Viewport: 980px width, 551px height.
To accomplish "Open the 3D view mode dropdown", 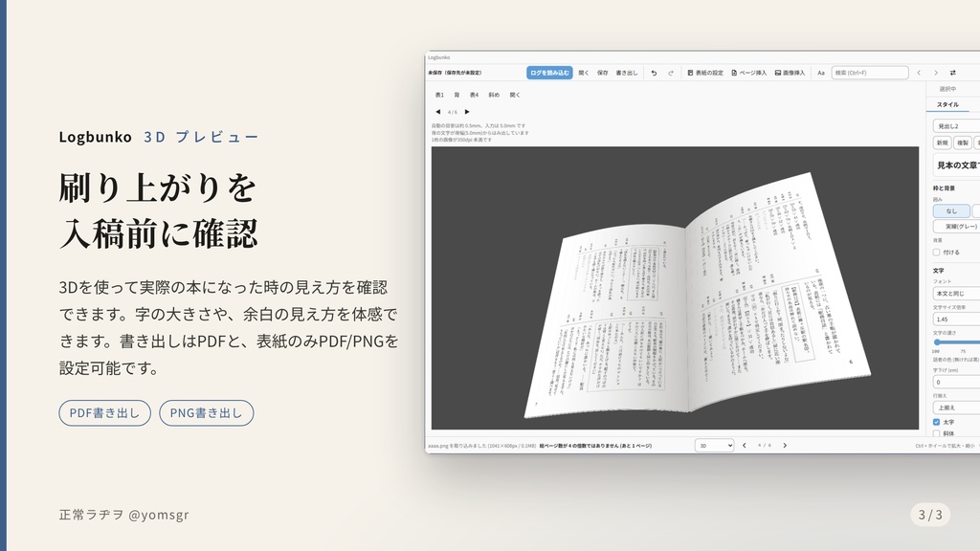I will (x=714, y=446).
